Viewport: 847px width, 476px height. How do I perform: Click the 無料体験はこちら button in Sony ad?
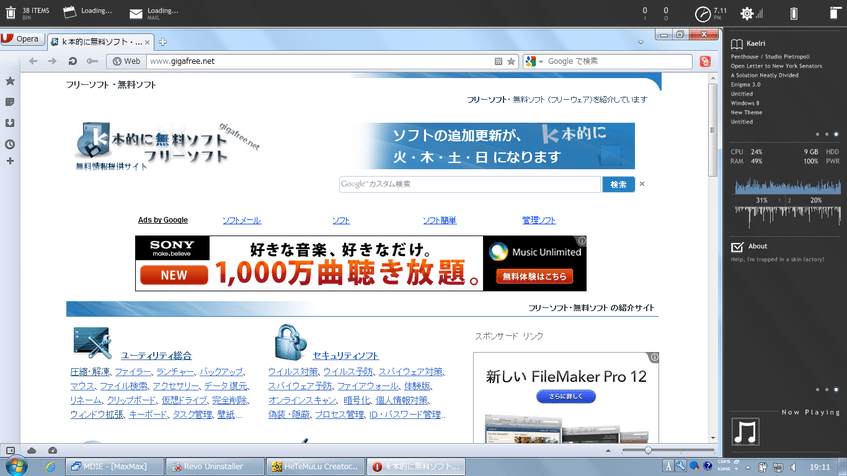[534, 276]
